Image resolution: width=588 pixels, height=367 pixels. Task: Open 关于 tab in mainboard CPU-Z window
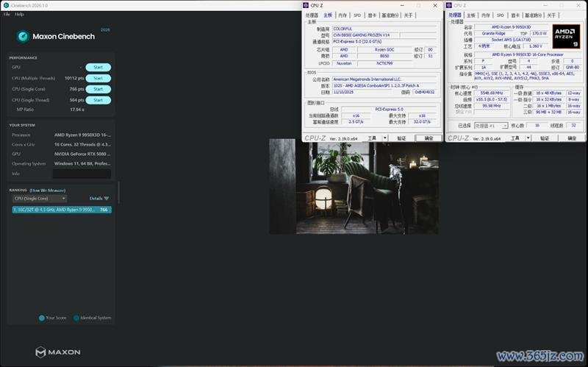point(408,15)
